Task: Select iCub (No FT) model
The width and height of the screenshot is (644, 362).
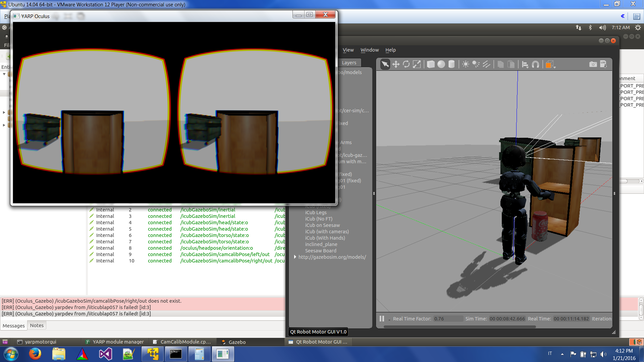Action: coord(319,219)
